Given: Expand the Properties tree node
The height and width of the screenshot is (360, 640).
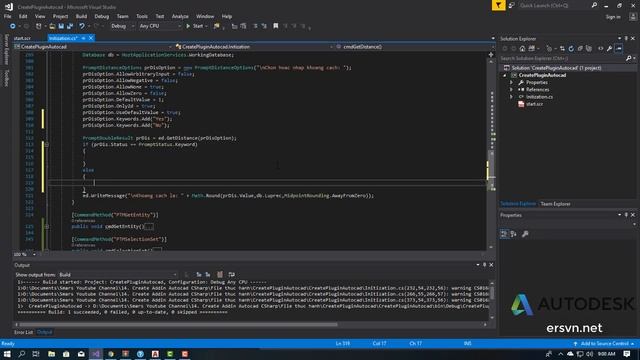Looking at the screenshot, I should coord(511,82).
